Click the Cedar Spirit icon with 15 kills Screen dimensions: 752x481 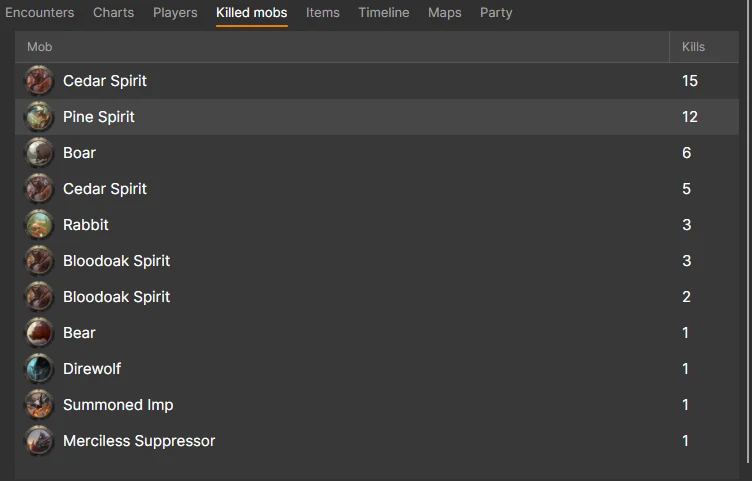39,81
